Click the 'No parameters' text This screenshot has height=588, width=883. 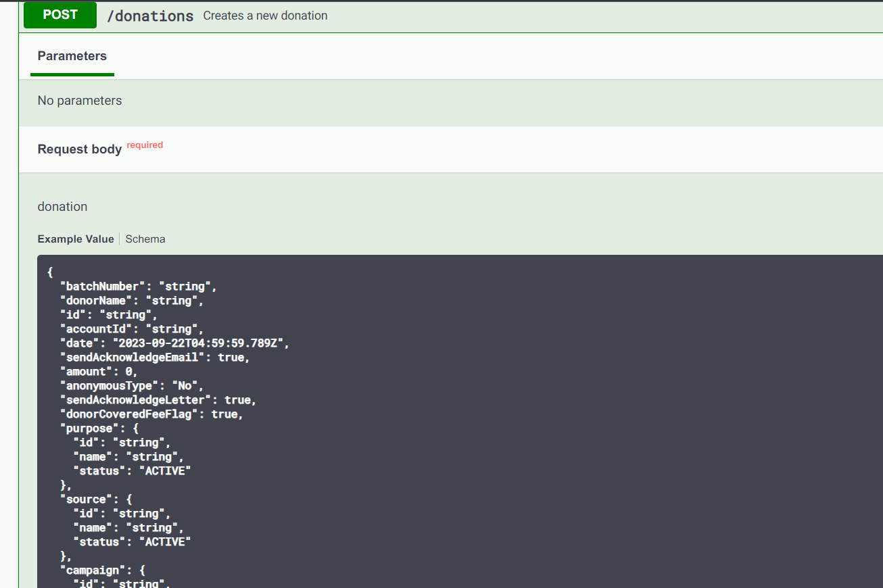[x=80, y=101]
